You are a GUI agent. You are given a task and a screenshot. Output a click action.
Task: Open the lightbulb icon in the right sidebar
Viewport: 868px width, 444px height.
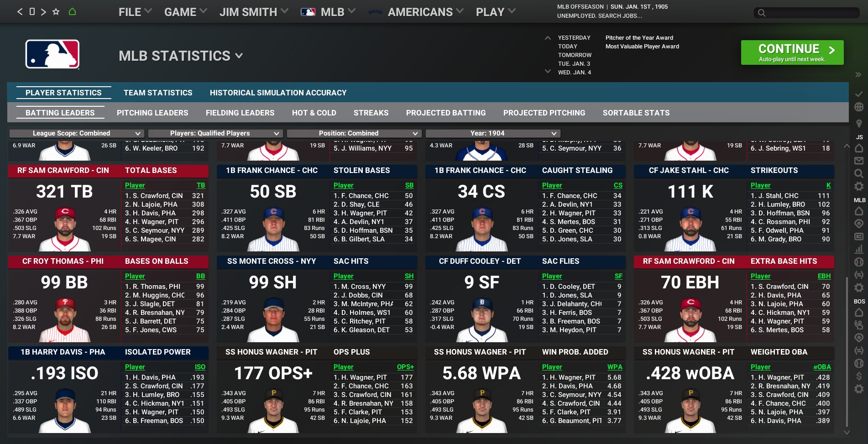(x=859, y=123)
